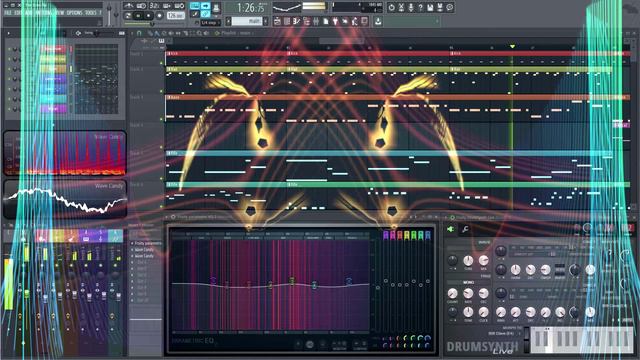Screen dimensions: 640x360
Task: Mute playlist Track 3 LED
Action: (x=162, y=119)
